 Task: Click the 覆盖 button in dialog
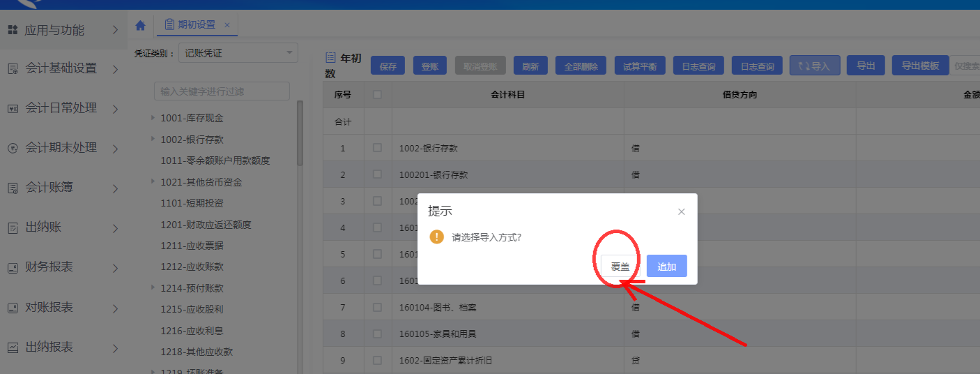pos(620,267)
